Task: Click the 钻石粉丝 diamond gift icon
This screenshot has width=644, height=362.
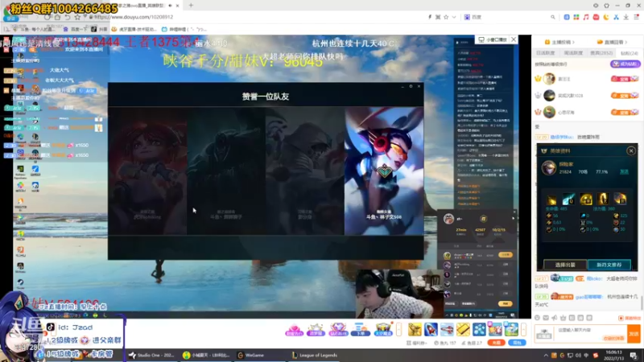Action: (x=338, y=330)
